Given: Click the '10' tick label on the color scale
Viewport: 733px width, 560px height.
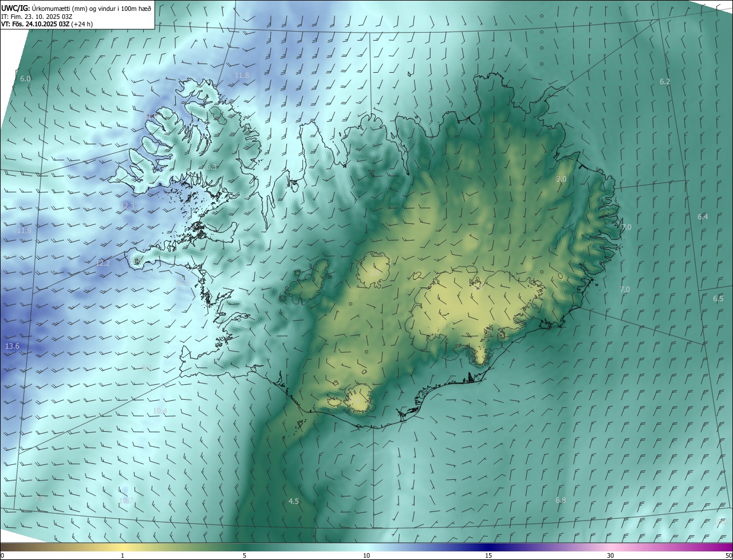Looking at the screenshot, I should tap(366, 555).
